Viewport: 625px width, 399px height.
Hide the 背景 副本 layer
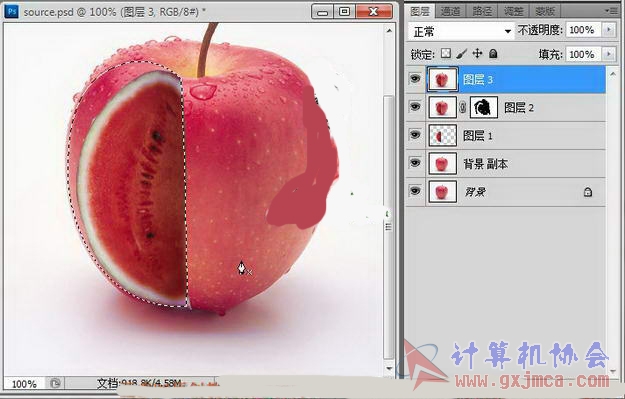415,163
